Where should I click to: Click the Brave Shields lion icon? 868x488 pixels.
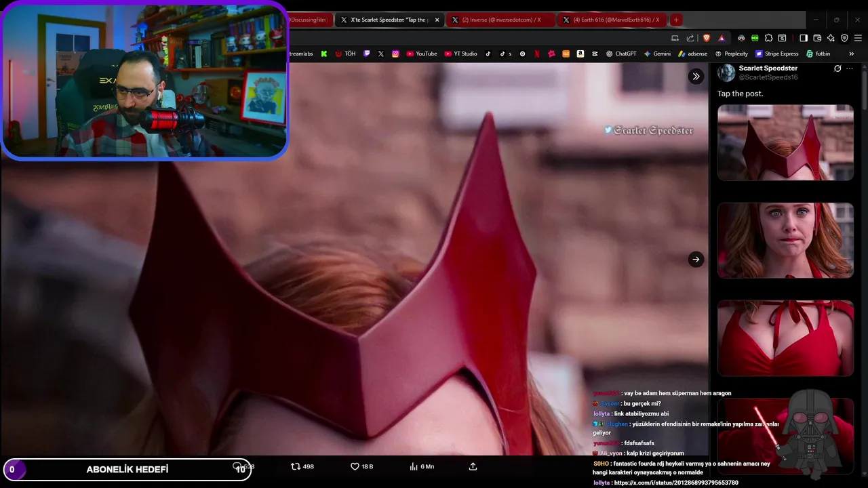pyautogui.click(x=706, y=38)
